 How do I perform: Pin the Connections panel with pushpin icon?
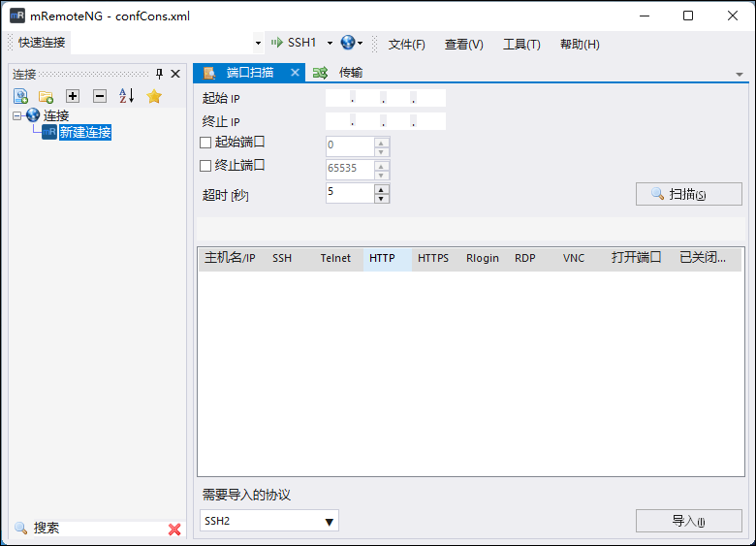pyautogui.click(x=159, y=74)
